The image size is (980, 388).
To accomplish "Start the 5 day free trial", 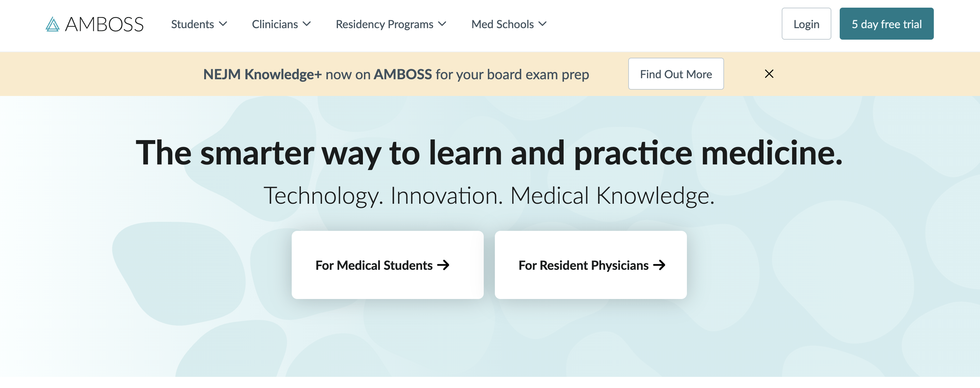I will 886,24.
